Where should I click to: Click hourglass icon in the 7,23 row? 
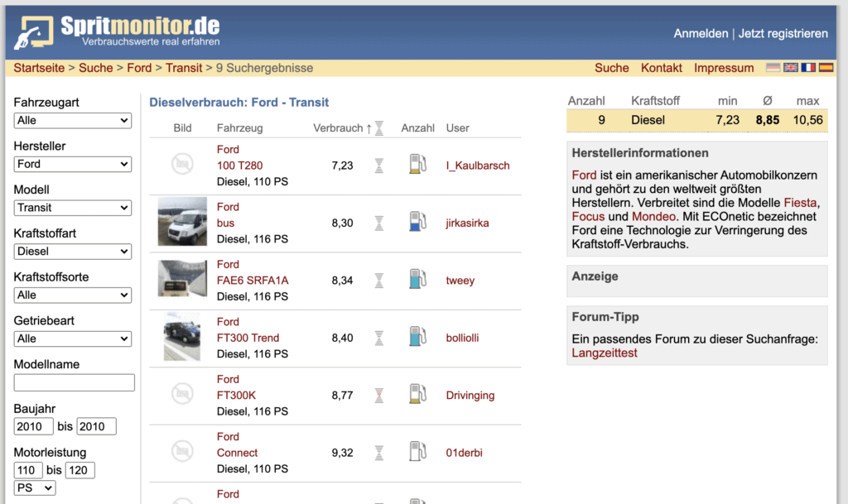coord(379,166)
